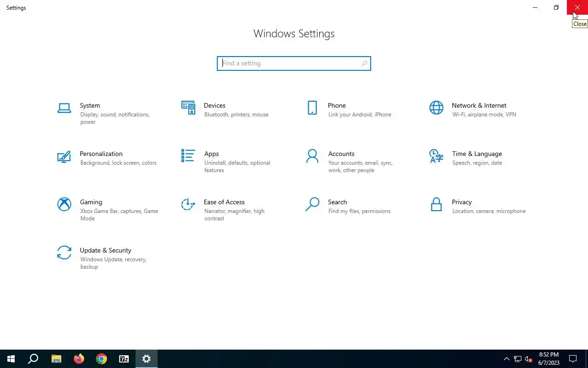Click the muted volume tray icon
Screen dimensions: 588x368
[x=529, y=359]
